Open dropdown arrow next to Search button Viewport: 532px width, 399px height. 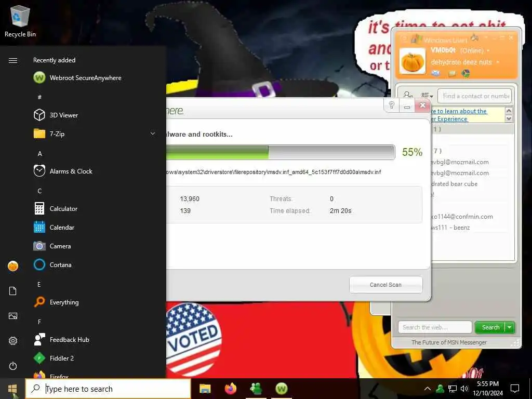(x=510, y=327)
